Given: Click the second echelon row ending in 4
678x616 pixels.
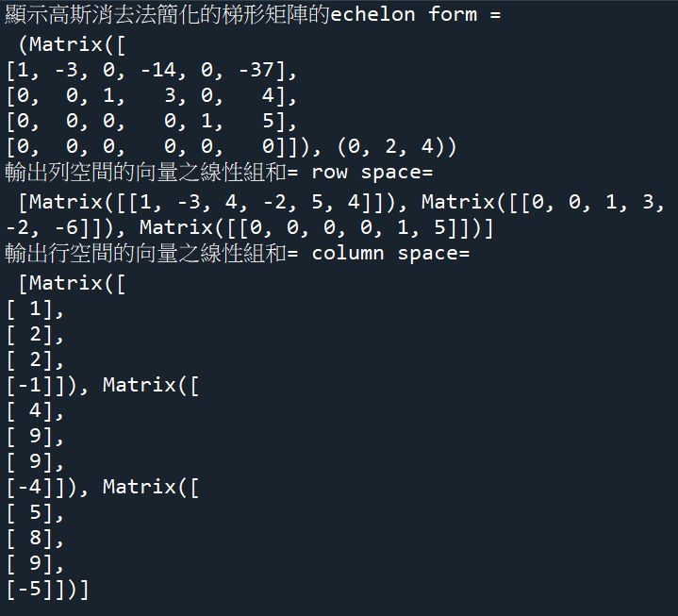Looking at the screenshot, I should coord(151,95).
